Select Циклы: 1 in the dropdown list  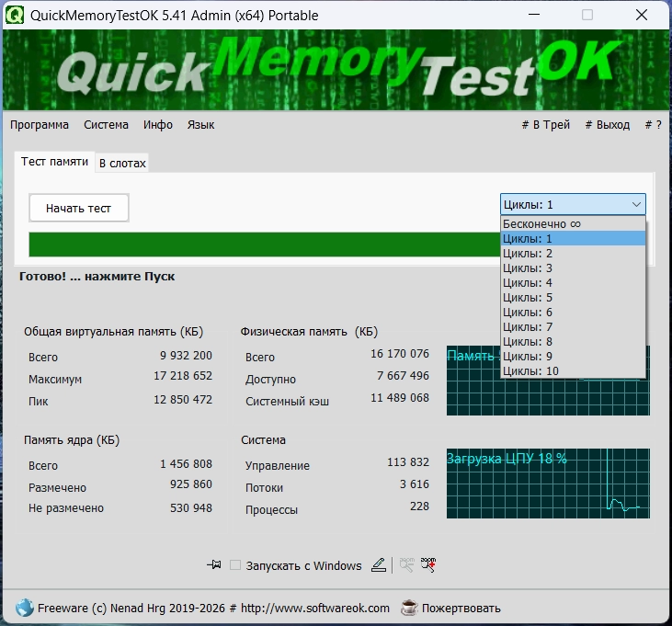[573, 238]
